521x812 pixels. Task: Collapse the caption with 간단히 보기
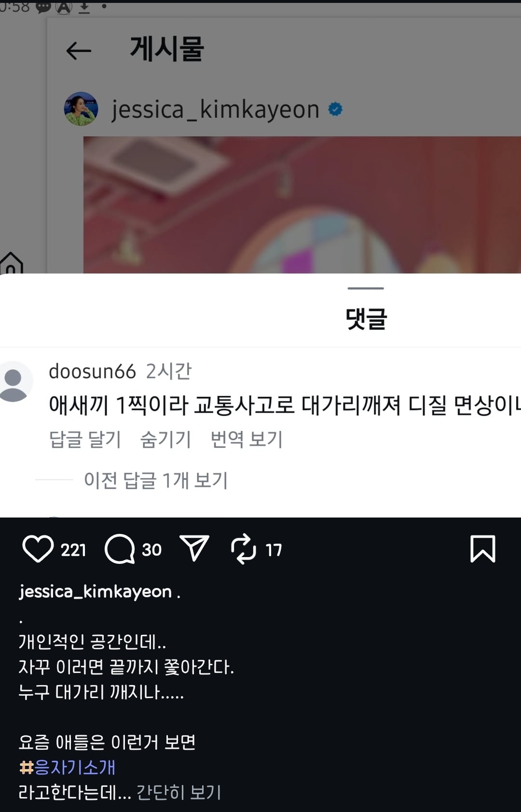[179, 792]
